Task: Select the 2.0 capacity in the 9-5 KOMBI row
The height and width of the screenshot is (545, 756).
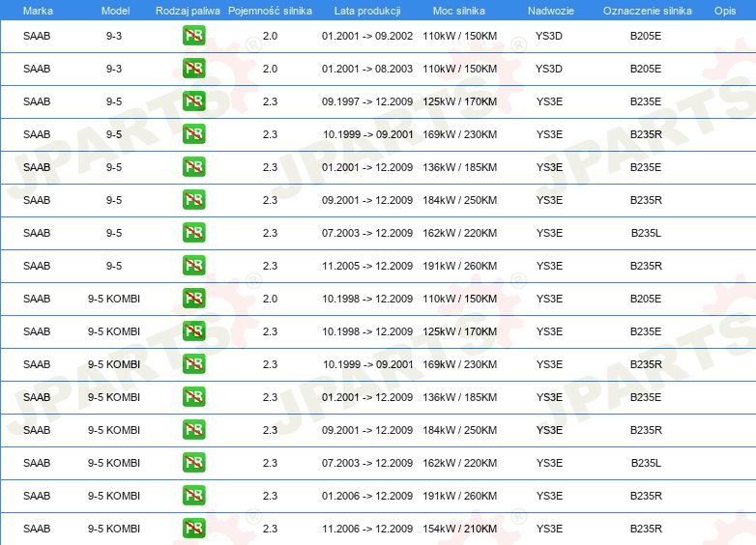Action: pyautogui.click(x=270, y=299)
